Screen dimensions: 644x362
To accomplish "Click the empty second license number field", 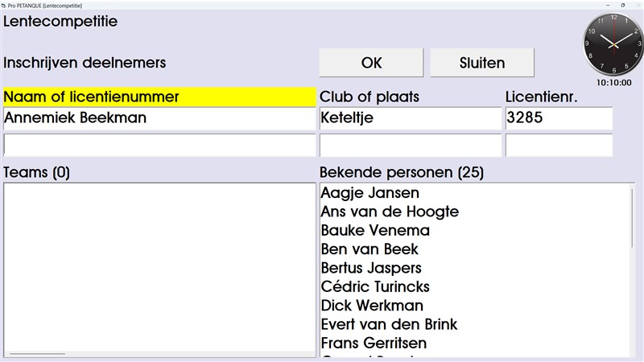I will 558,145.
